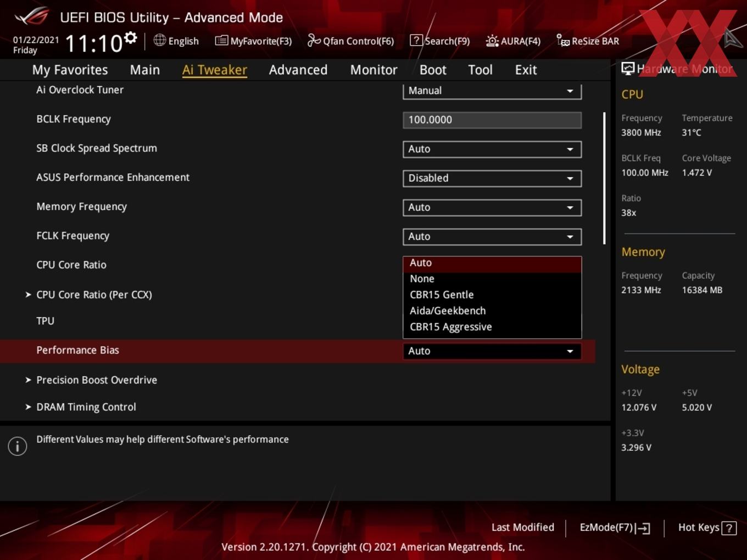The width and height of the screenshot is (747, 560).
Task: Select the Performance Bias label
Action: [77, 350]
